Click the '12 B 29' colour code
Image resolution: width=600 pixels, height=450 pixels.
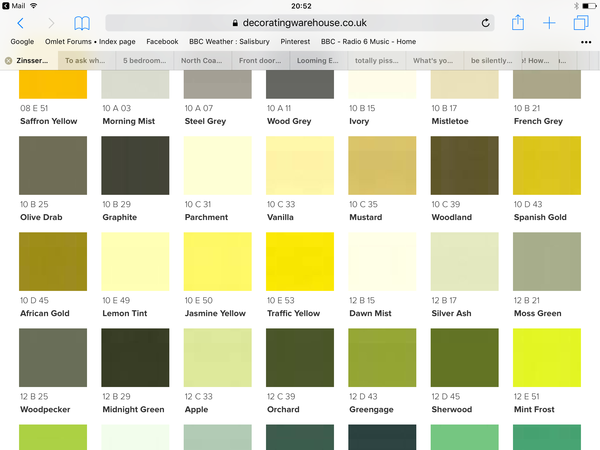[x=116, y=396]
